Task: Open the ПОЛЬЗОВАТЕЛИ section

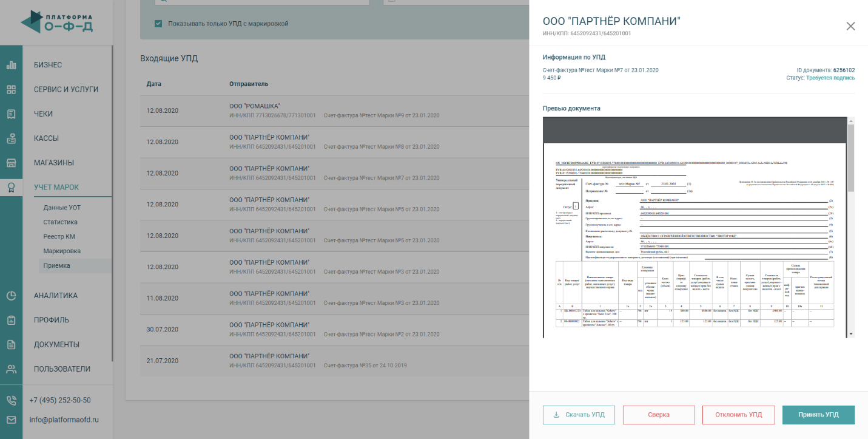Action: (x=62, y=369)
